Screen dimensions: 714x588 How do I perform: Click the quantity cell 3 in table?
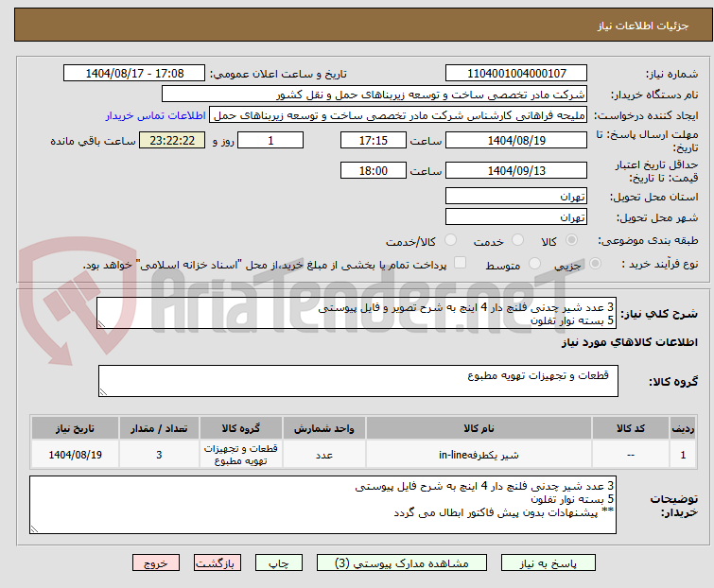[159, 454]
